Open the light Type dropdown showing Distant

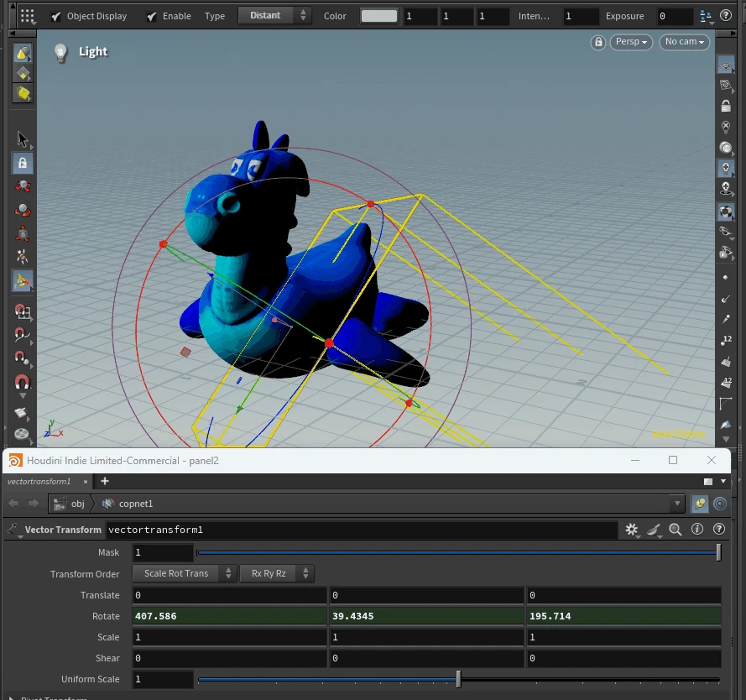[274, 16]
